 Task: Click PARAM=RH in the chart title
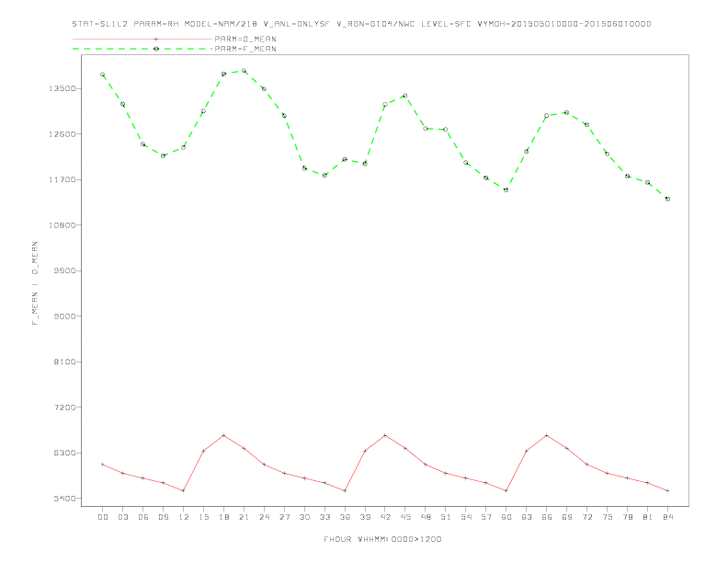click(x=156, y=24)
